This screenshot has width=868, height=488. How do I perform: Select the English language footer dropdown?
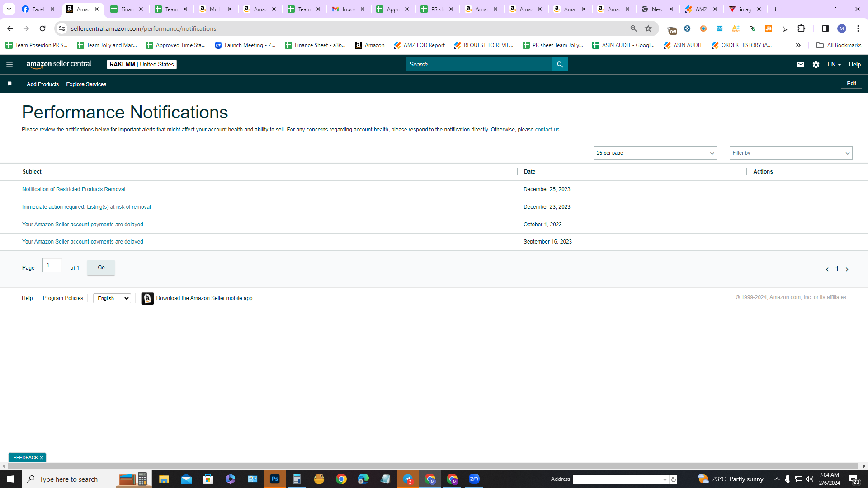pos(112,298)
